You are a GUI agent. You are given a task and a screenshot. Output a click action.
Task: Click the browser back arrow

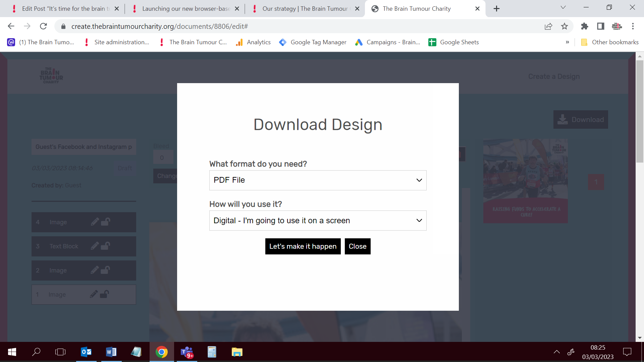pos(11,26)
